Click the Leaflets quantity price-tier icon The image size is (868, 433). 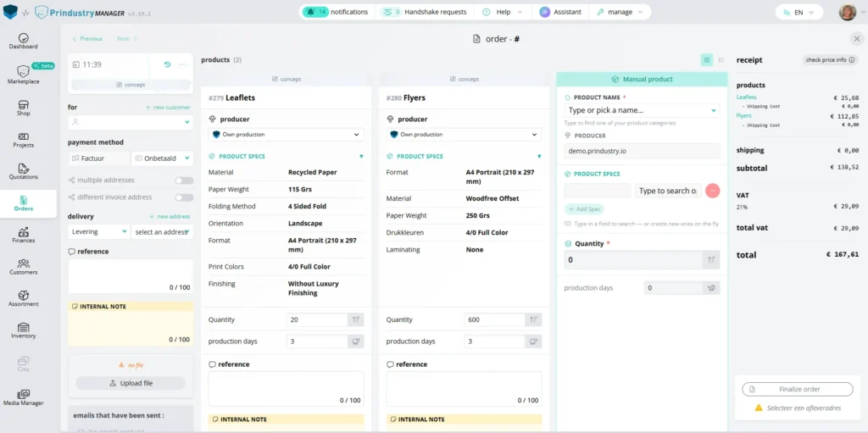pos(356,319)
